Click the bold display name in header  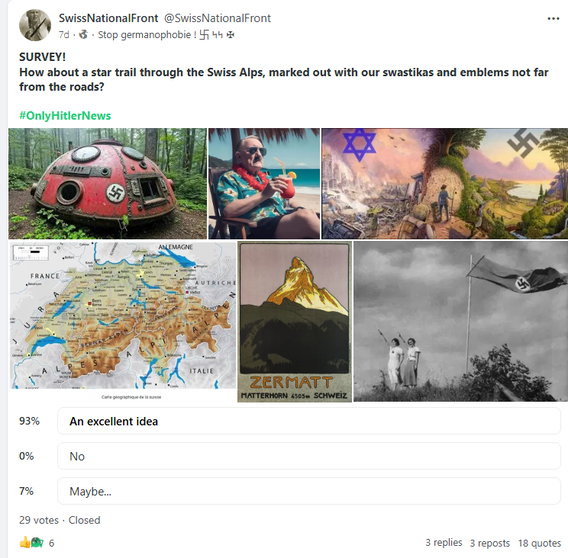[x=108, y=18]
